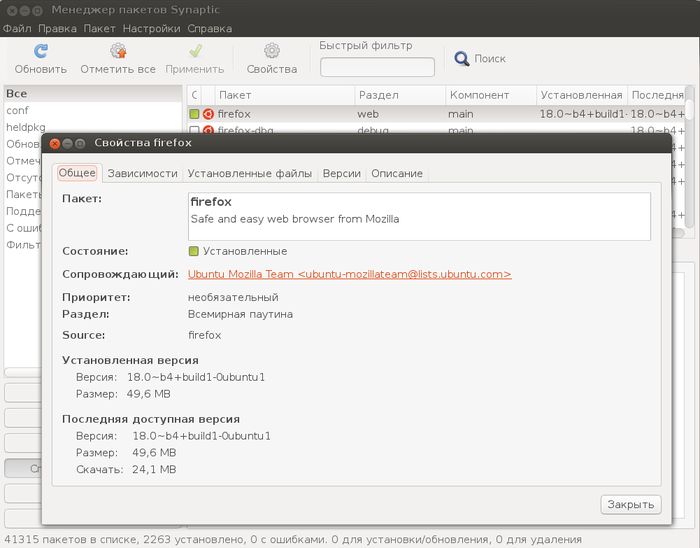700x548 pixels.
Task: Click the Закрыть button
Action: coord(631,504)
